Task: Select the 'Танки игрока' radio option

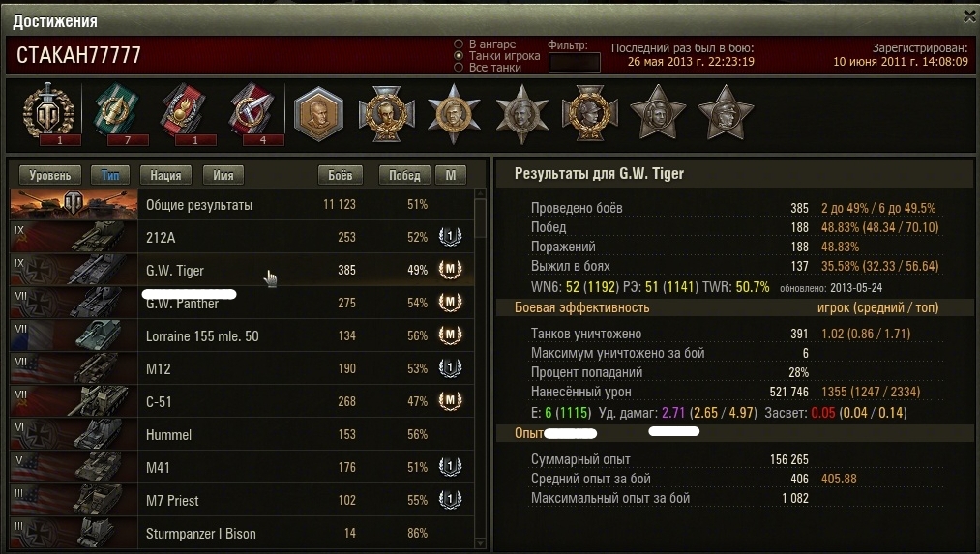Action: pyautogui.click(x=459, y=55)
